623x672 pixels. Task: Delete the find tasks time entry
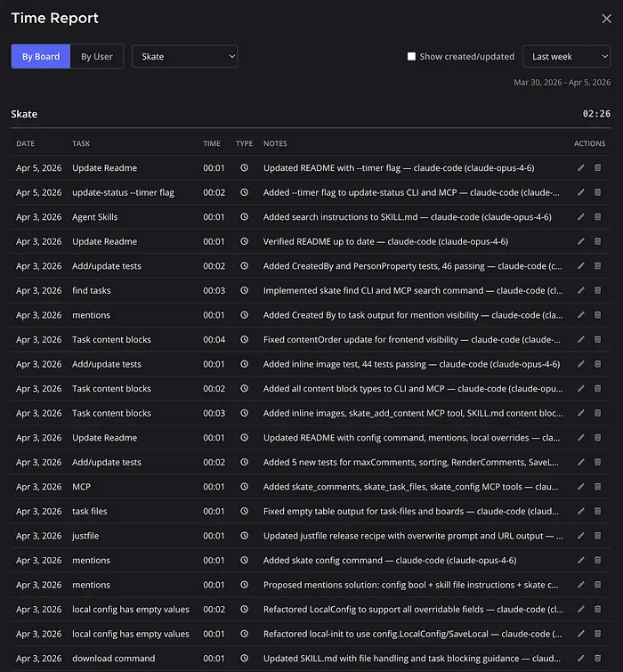click(x=597, y=290)
